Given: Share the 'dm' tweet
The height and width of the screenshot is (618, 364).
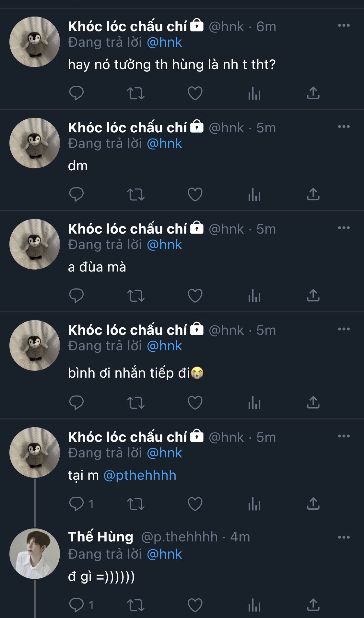Looking at the screenshot, I should 313,195.
